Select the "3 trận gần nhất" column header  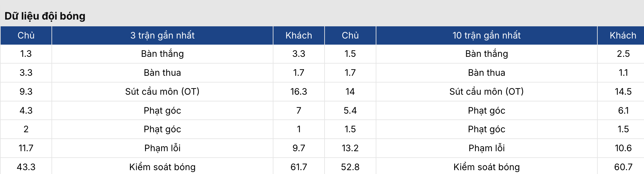click(162, 35)
